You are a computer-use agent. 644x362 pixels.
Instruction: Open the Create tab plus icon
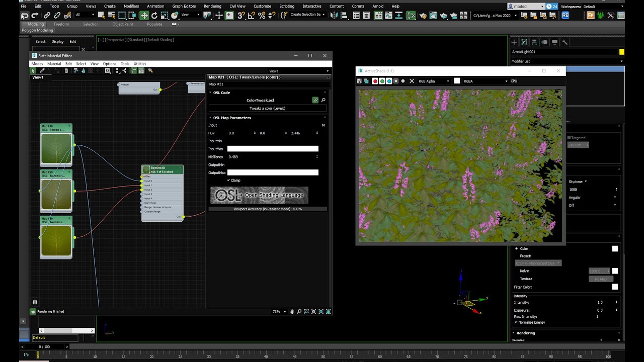(514, 42)
